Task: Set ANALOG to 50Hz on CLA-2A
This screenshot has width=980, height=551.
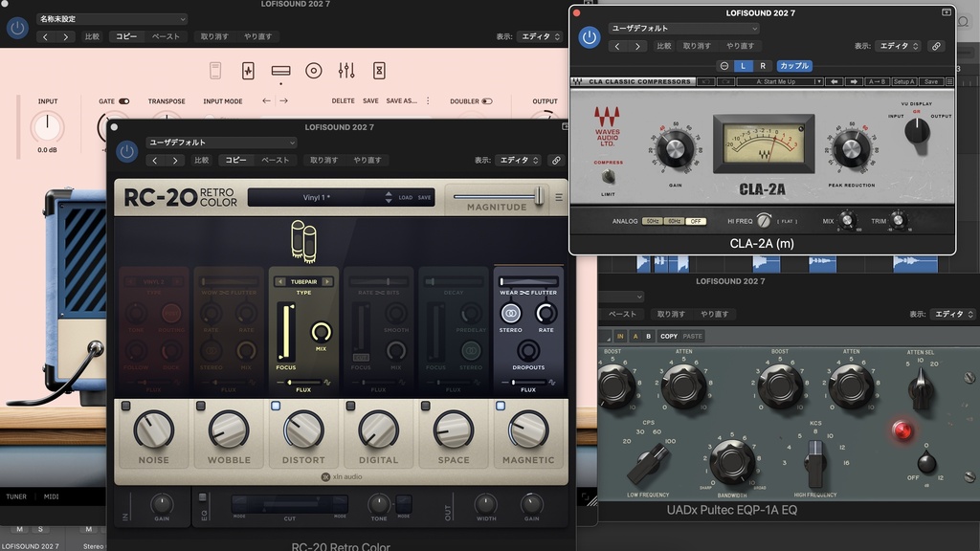Action: coord(653,221)
